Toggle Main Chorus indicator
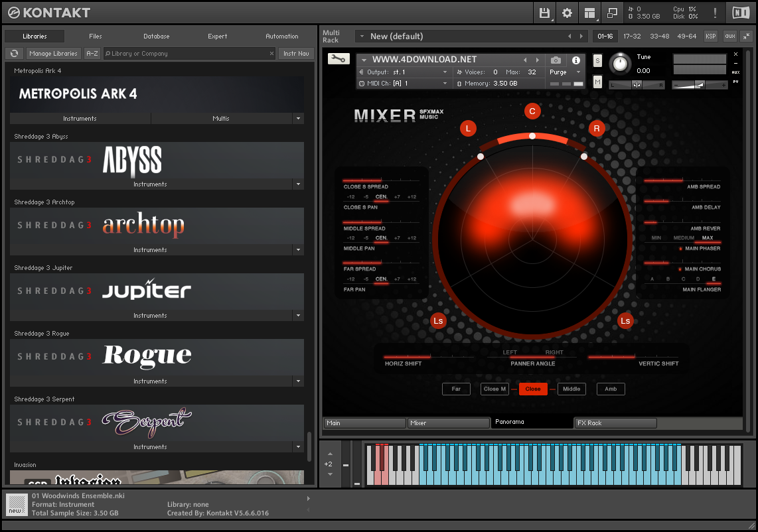The width and height of the screenshot is (758, 532). pos(680,269)
